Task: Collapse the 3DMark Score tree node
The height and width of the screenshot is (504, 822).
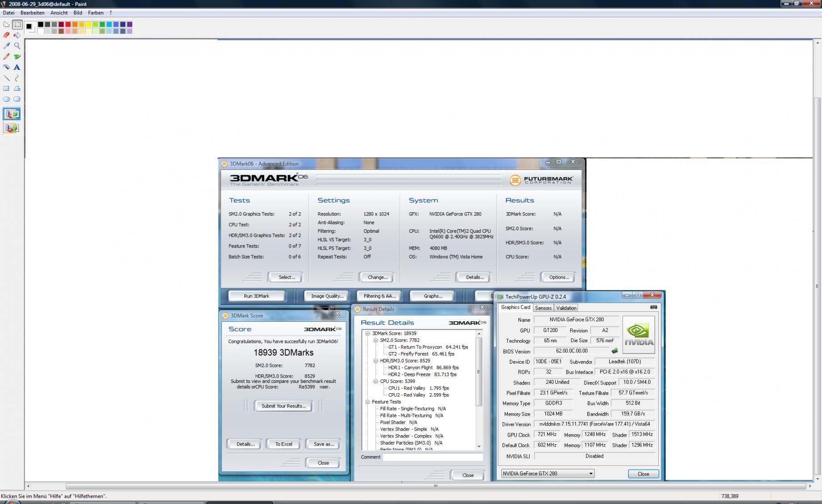Action: (x=368, y=333)
